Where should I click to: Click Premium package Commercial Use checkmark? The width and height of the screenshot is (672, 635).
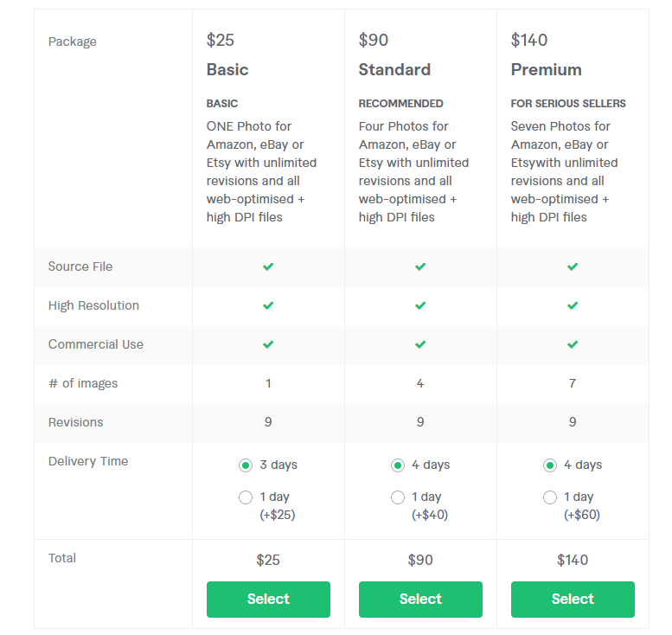coord(573,344)
